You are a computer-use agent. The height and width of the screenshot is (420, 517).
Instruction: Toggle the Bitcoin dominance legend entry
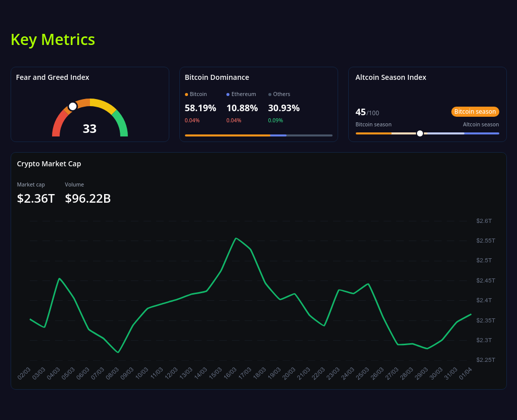click(x=195, y=94)
